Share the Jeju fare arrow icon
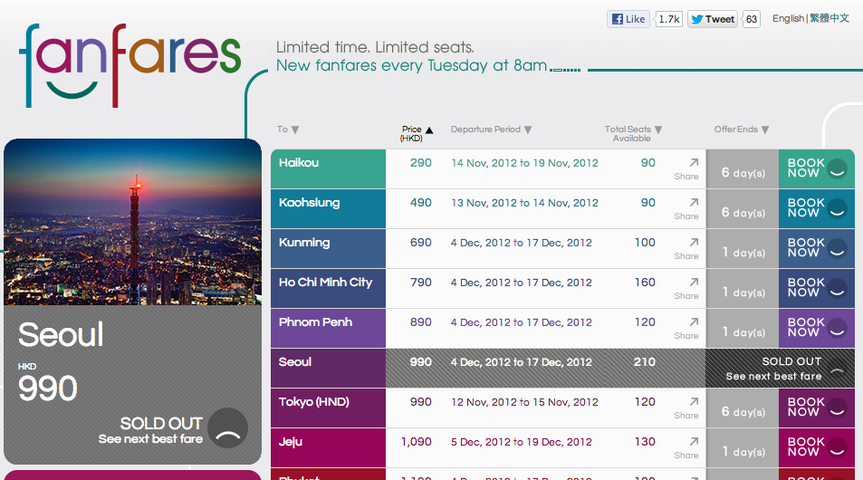863x480 pixels. point(693,441)
